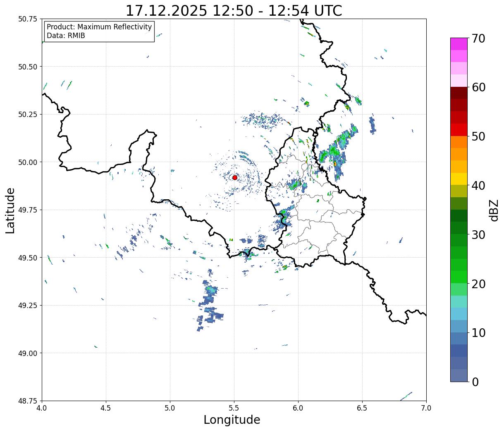Click the x-axis tick label 5.0

(170, 408)
